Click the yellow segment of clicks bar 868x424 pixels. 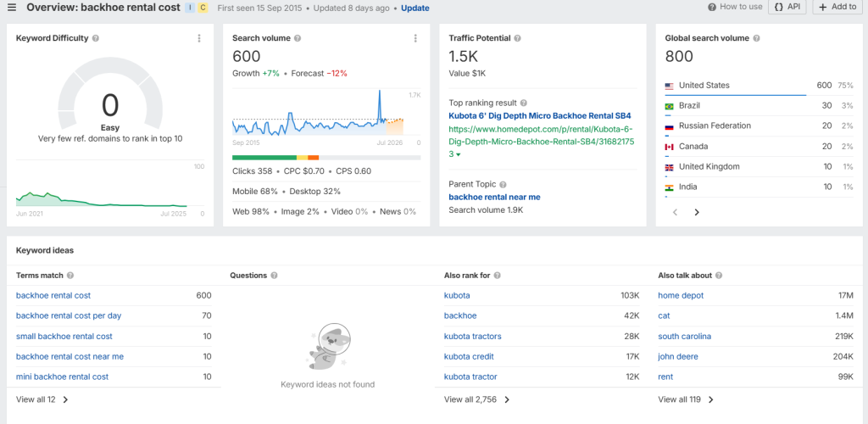point(303,158)
